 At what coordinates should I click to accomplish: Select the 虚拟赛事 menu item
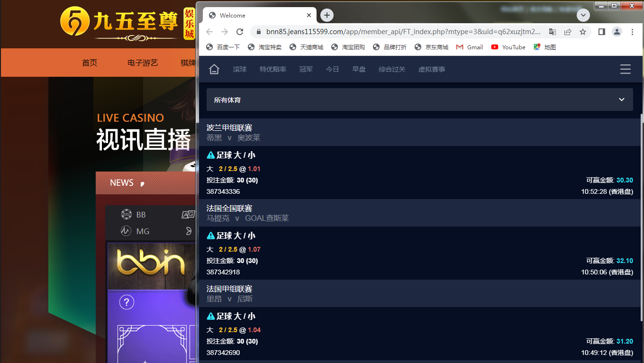click(432, 69)
